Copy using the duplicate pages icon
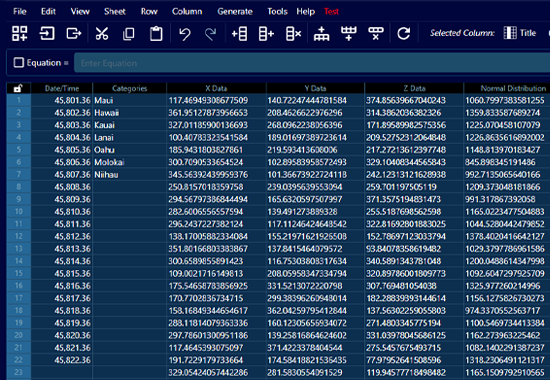 (x=128, y=34)
